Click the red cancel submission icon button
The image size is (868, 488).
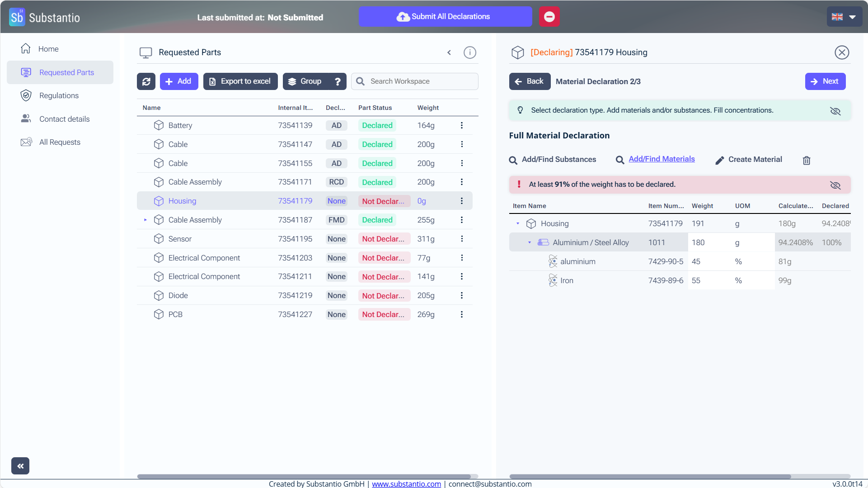point(549,17)
